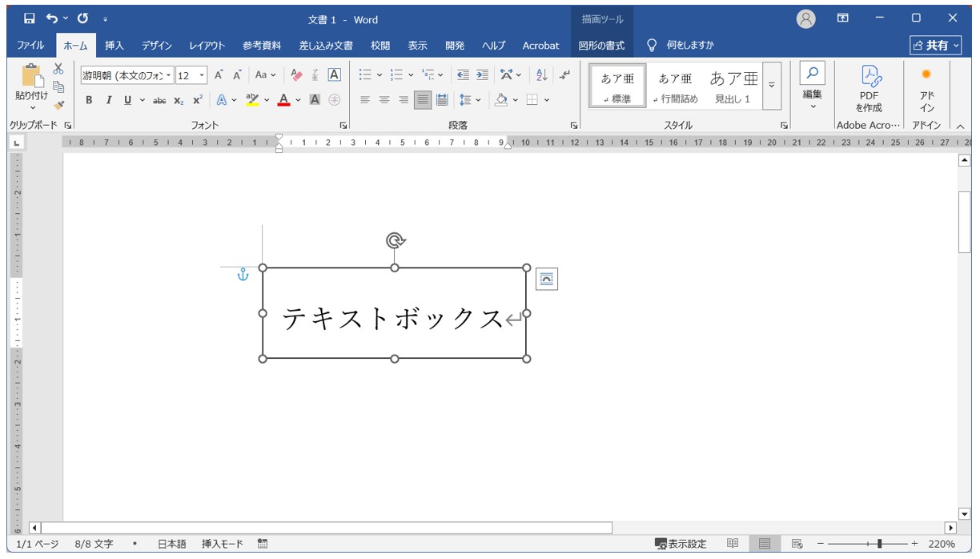Justify text alignment
This screenshot has height=559, width=980.
coord(423,100)
